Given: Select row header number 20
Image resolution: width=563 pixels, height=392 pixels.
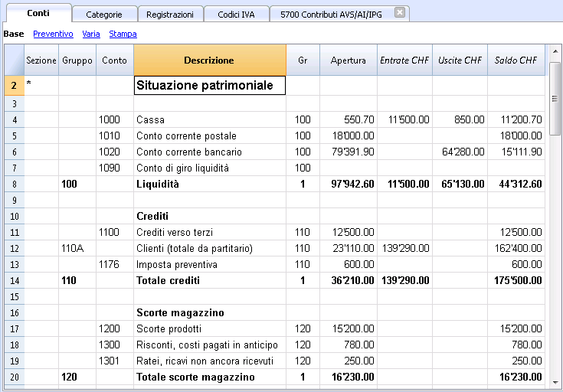Looking at the screenshot, I should tap(15, 377).
